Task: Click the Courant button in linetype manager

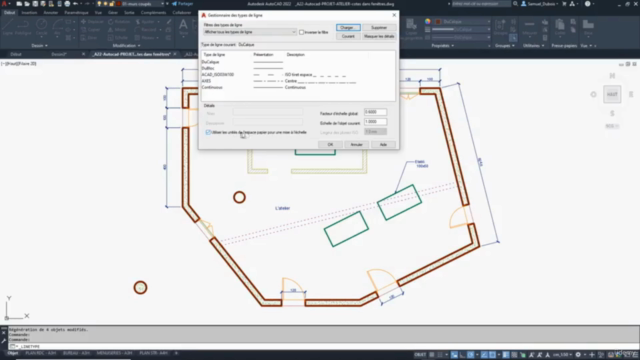Action: click(348, 36)
